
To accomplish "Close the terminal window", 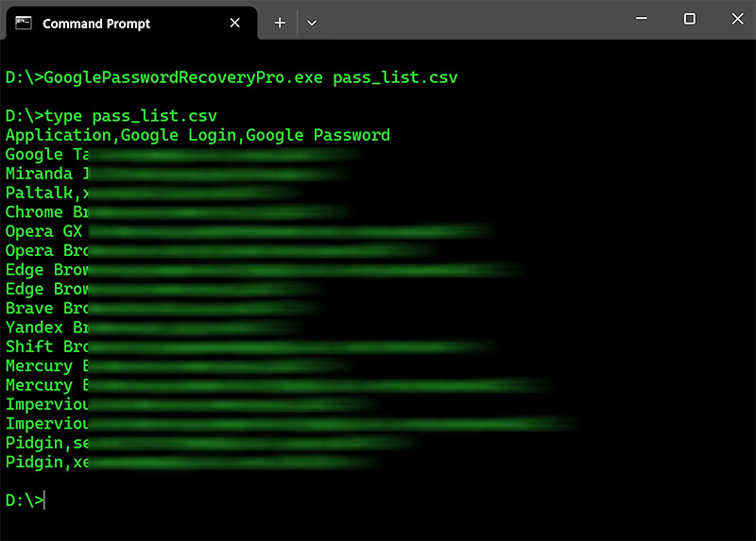I will (x=737, y=19).
